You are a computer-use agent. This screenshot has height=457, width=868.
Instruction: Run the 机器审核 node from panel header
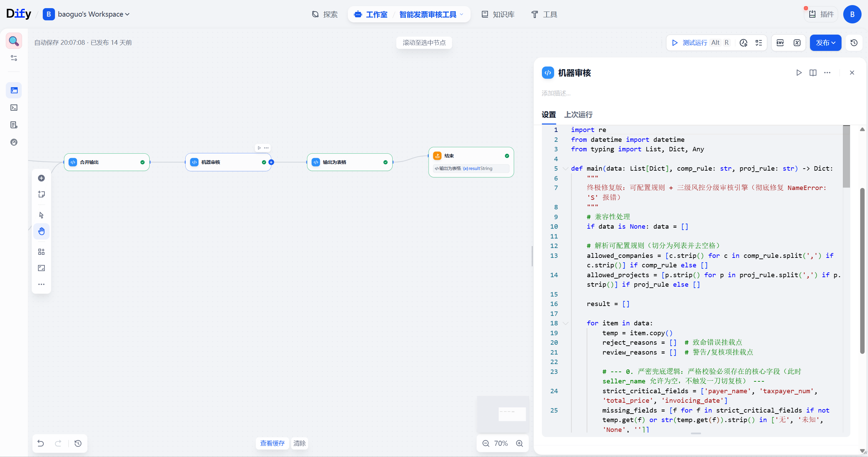coord(799,73)
